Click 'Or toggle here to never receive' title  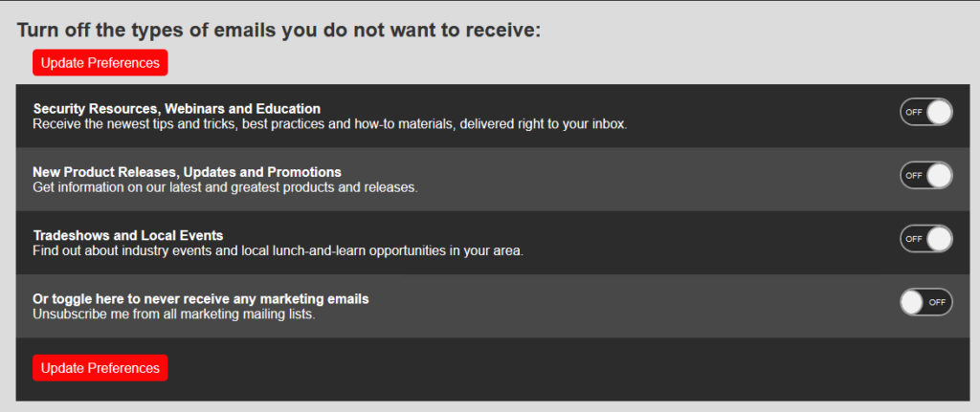tap(201, 299)
